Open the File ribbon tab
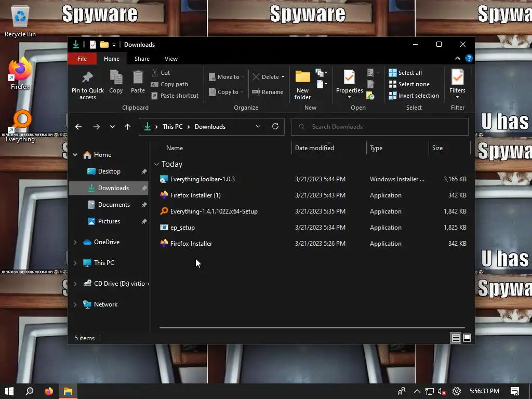This screenshot has height=399, width=532. point(82,59)
